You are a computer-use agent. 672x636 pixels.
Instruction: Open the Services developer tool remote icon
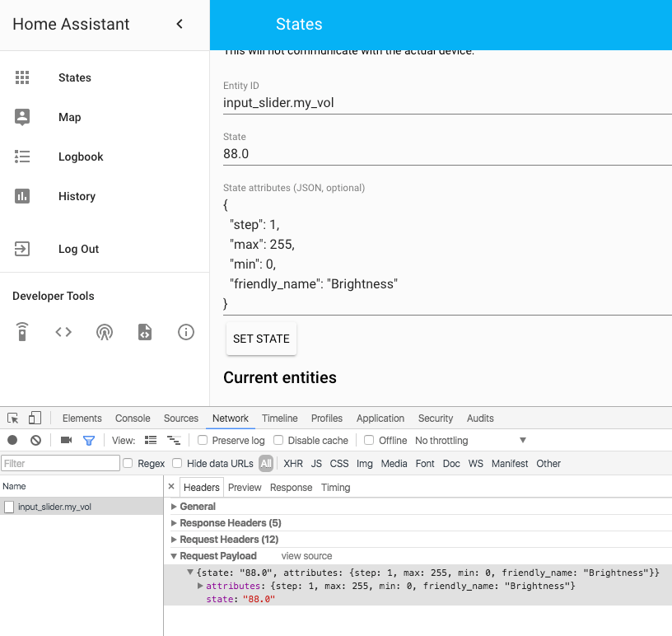click(x=21, y=332)
